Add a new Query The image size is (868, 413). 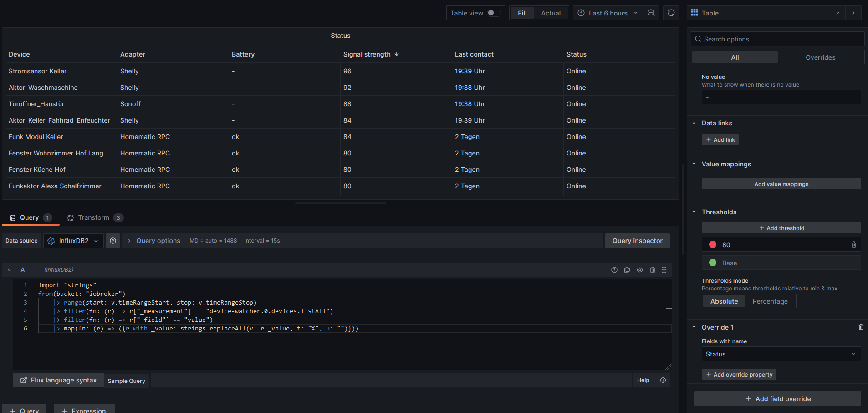pyautogui.click(x=24, y=408)
